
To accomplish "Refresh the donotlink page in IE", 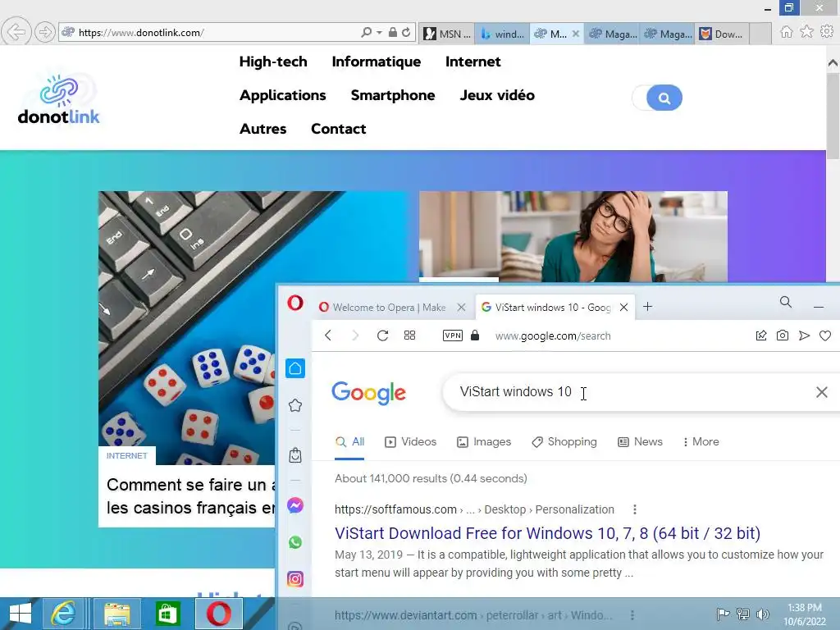I will (407, 33).
